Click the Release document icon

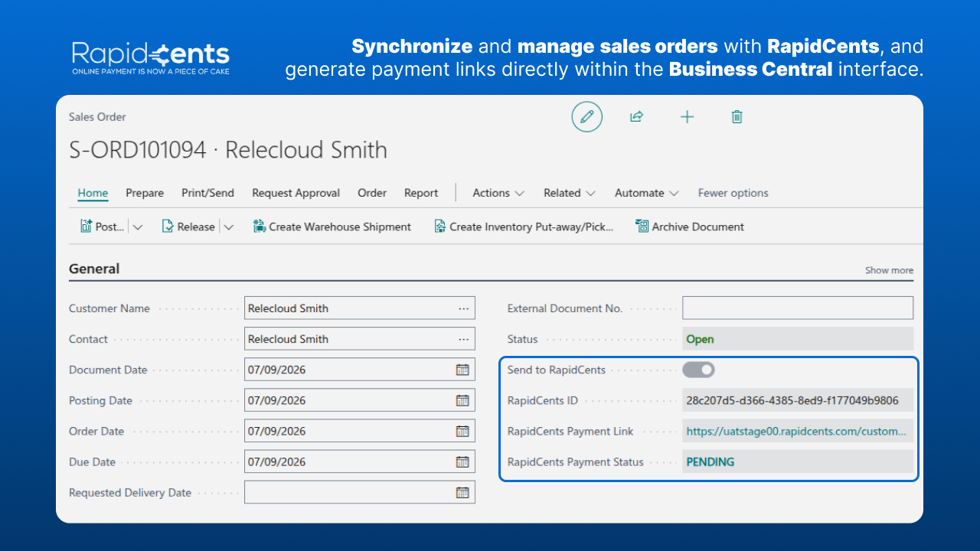pos(168,227)
